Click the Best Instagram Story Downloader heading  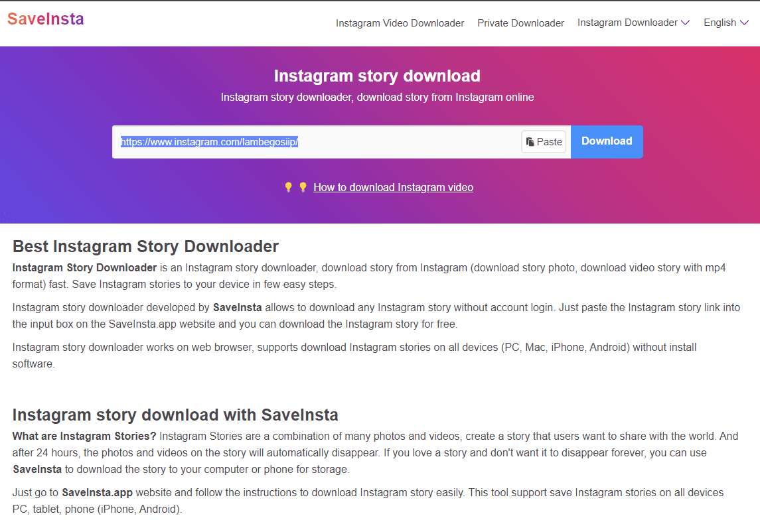[x=145, y=246]
